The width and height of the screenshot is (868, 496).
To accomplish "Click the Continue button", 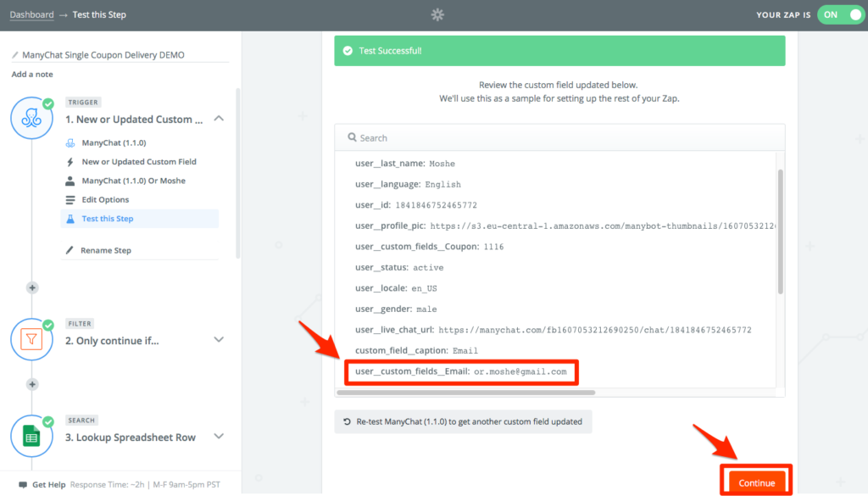I will click(757, 482).
